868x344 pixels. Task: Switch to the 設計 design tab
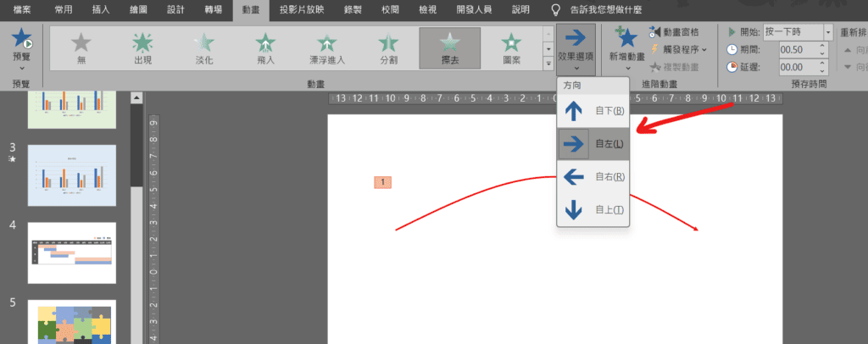pos(176,10)
